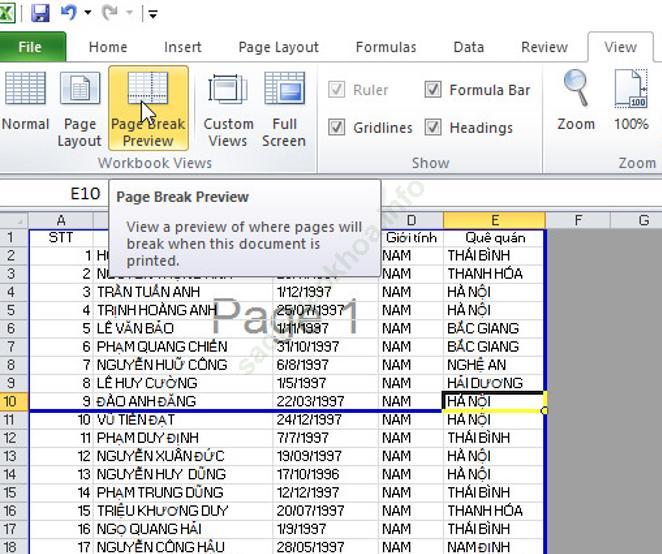Open the Zoom magnifier dialog
The width and height of the screenshot is (662, 554).
[576, 101]
